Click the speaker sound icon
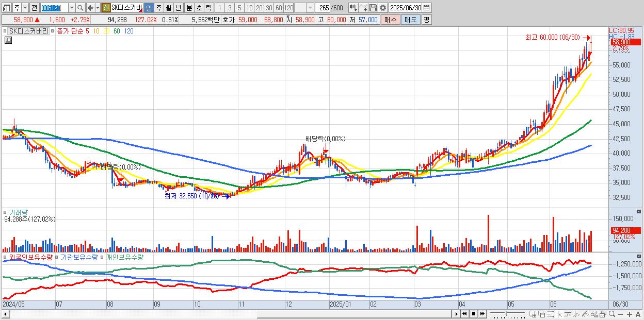644x320 pixels. pyautogui.click(x=90, y=8)
